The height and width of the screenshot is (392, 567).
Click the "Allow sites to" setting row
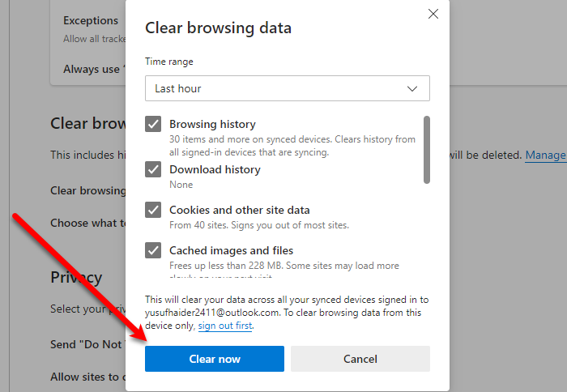coord(87,377)
